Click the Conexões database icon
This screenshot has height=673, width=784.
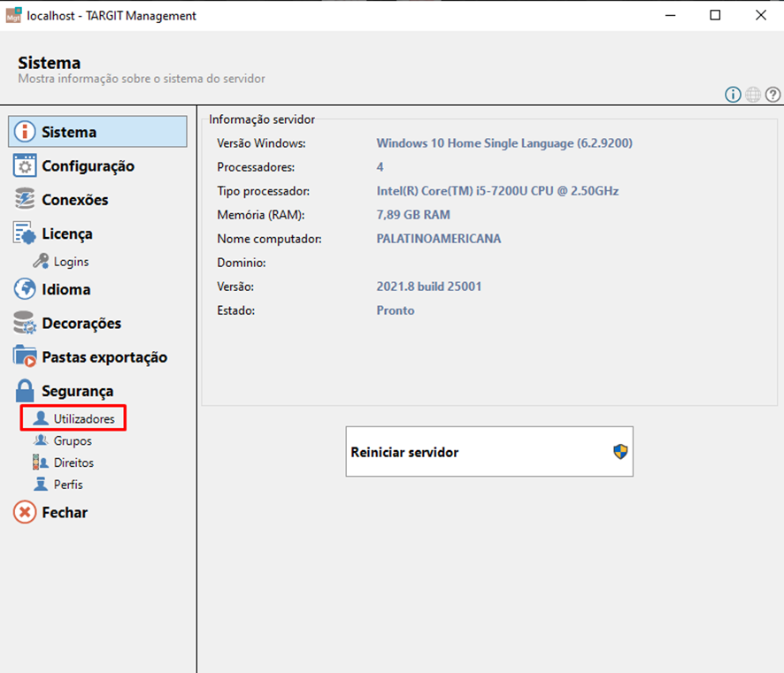[25, 199]
